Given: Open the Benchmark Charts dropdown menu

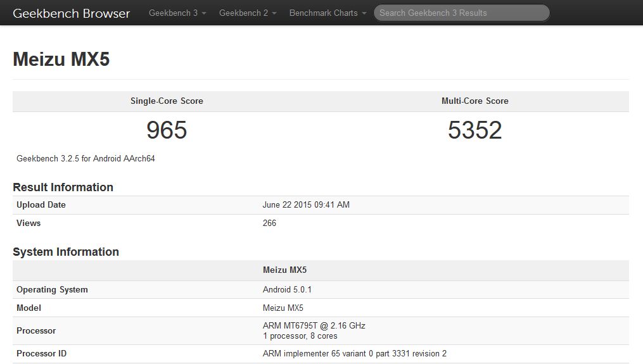Looking at the screenshot, I should tap(328, 13).
